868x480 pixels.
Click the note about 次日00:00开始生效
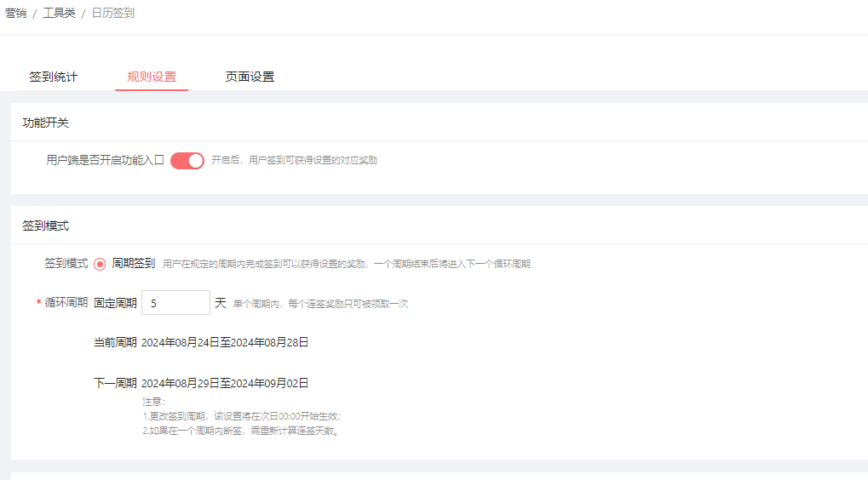pyautogui.click(x=242, y=416)
